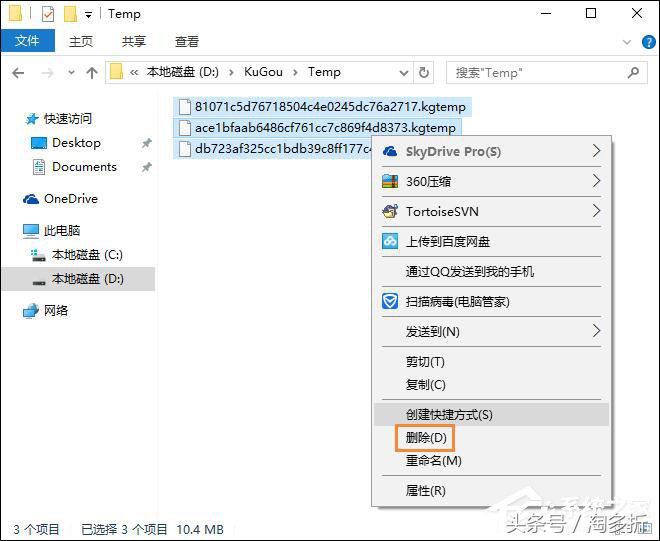Click the pin icon beside Desktop
Viewport: 660px width, 541px height.
point(146,143)
